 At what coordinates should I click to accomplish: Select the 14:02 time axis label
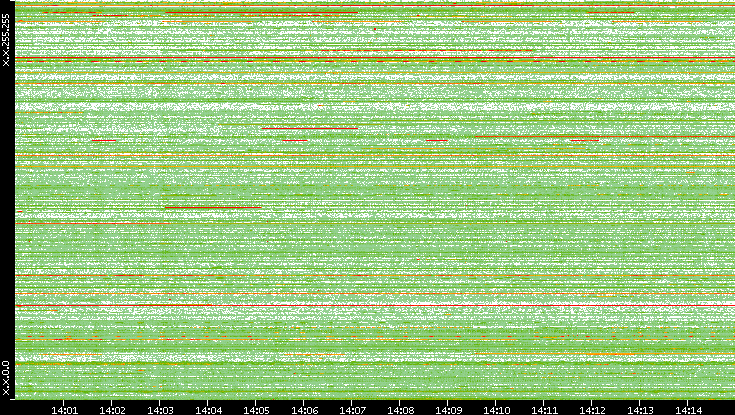pos(112,410)
